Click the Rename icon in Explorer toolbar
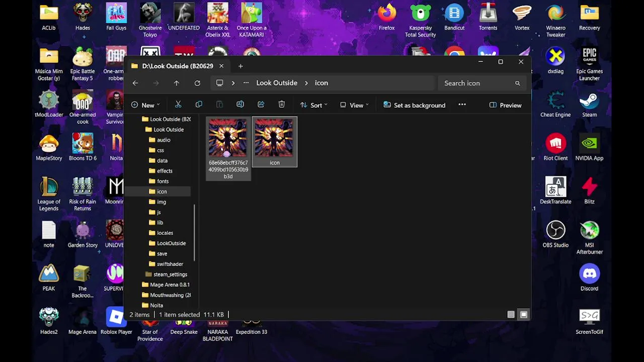 (x=240, y=105)
